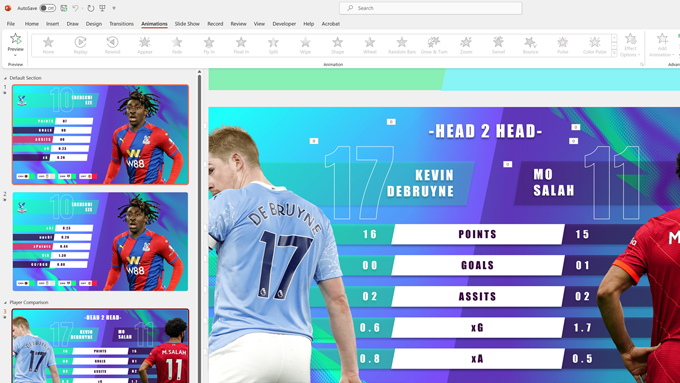Screen dimensions: 680x383
Task: Switch to the Transitions tab
Action: [121, 24]
